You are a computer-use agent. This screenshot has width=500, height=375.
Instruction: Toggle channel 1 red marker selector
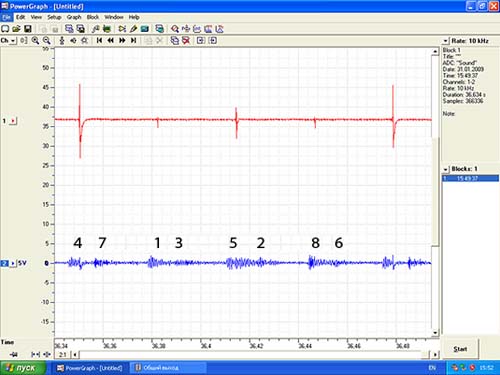click(x=13, y=121)
